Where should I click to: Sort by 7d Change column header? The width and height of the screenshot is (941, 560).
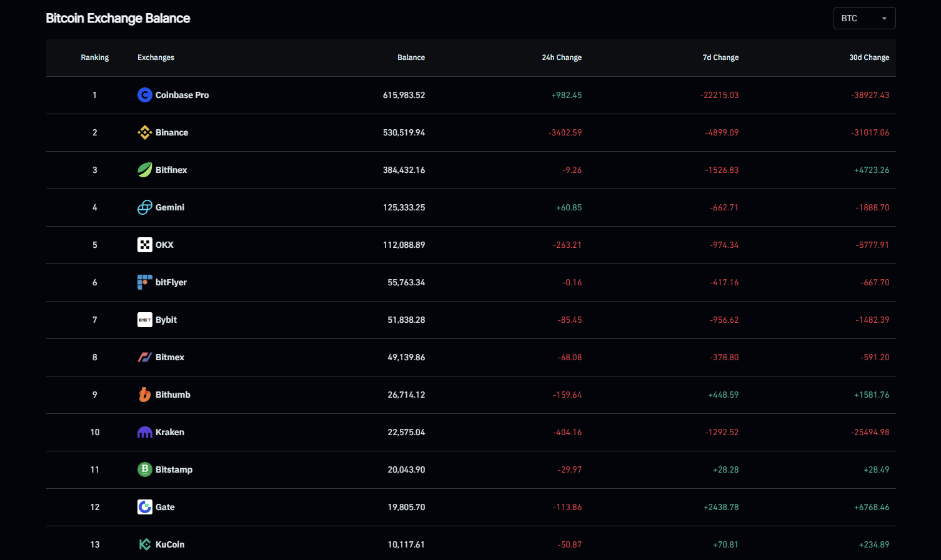tap(720, 57)
